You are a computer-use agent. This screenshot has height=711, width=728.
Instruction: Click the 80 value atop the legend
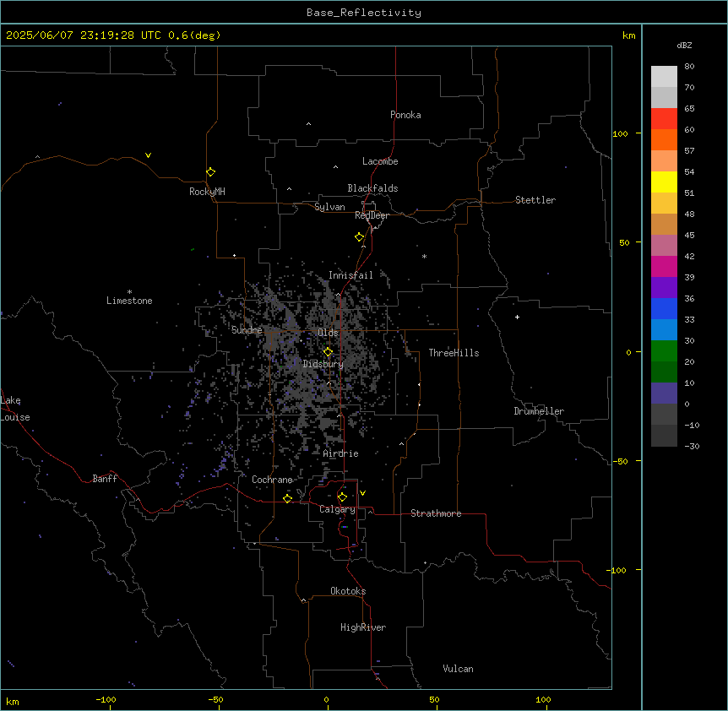689,67
